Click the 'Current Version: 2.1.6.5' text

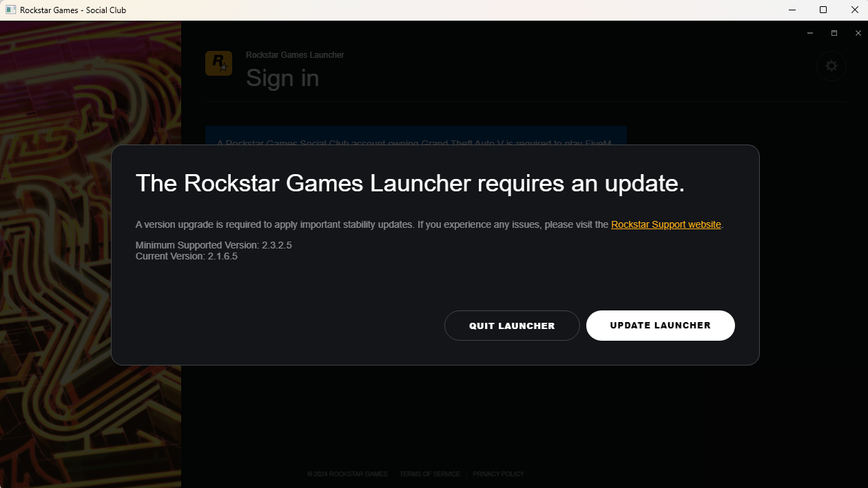pos(187,256)
